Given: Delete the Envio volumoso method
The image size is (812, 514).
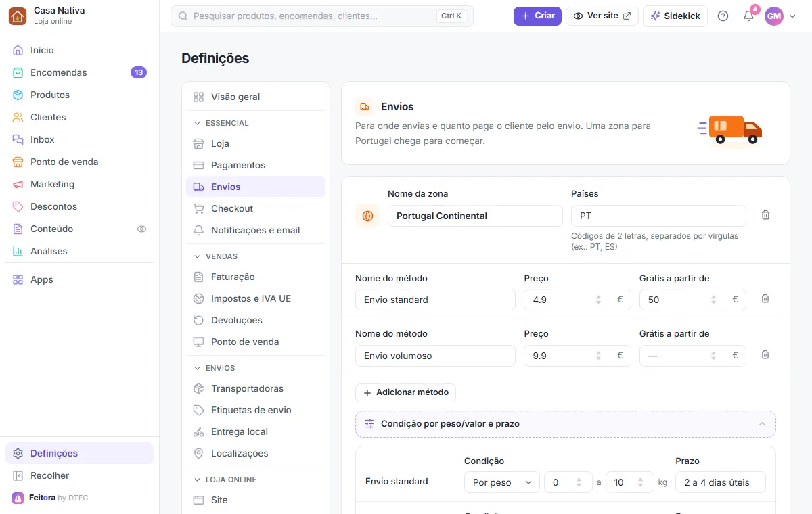Looking at the screenshot, I should 765,354.
